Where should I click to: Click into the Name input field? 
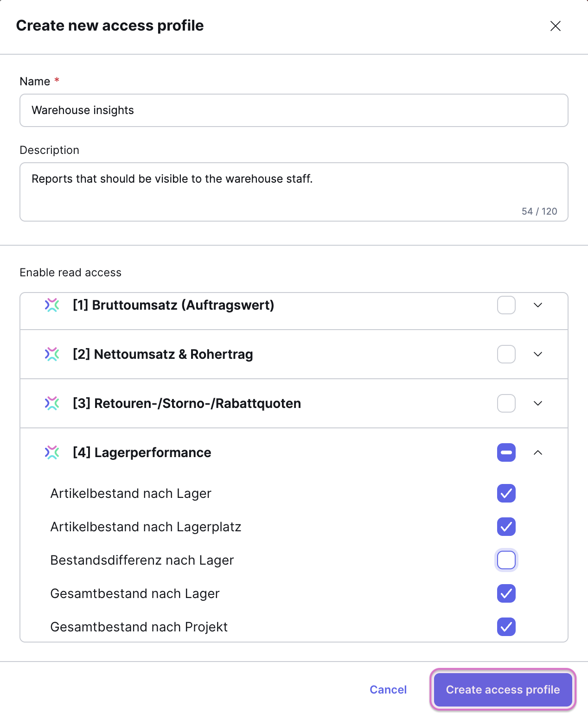pos(294,110)
